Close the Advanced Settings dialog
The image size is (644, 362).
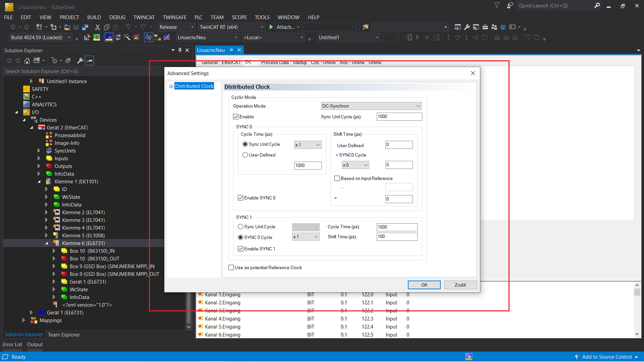[x=473, y=73]
